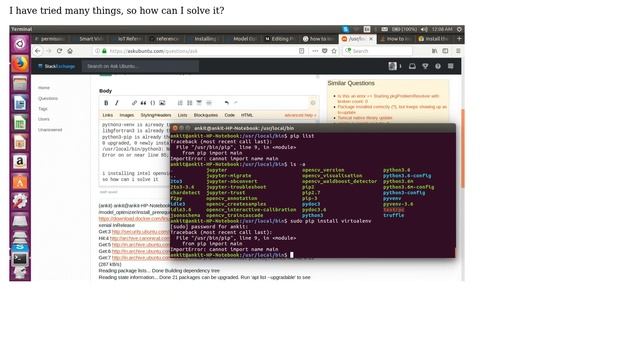
Task: Click the Skype indicator in the top panel
Action: (x=346, y=29)
